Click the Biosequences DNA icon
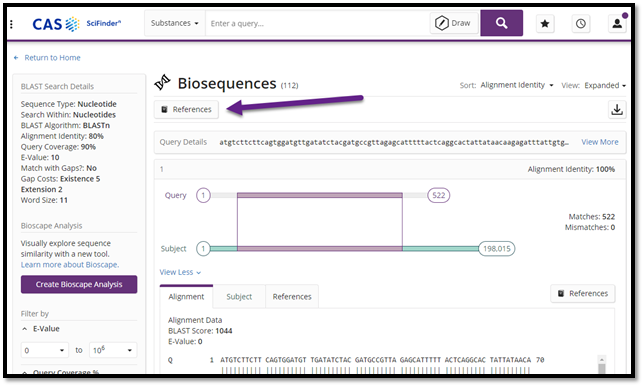The width and height of the screenshot is (644, 387). [x=162, y=83]
